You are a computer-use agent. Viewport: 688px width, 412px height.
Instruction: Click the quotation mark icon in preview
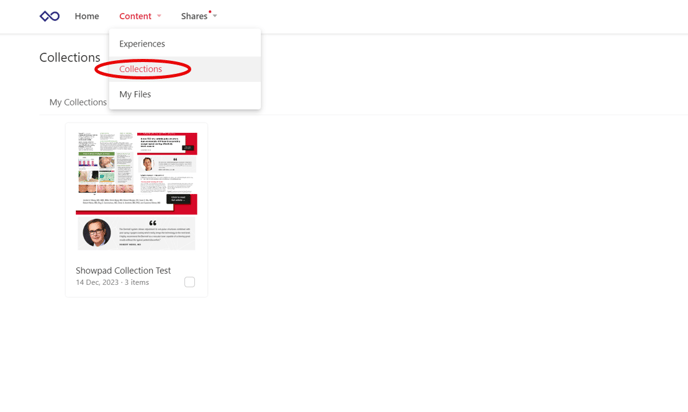pyautogui.click(x=153, y=223)
